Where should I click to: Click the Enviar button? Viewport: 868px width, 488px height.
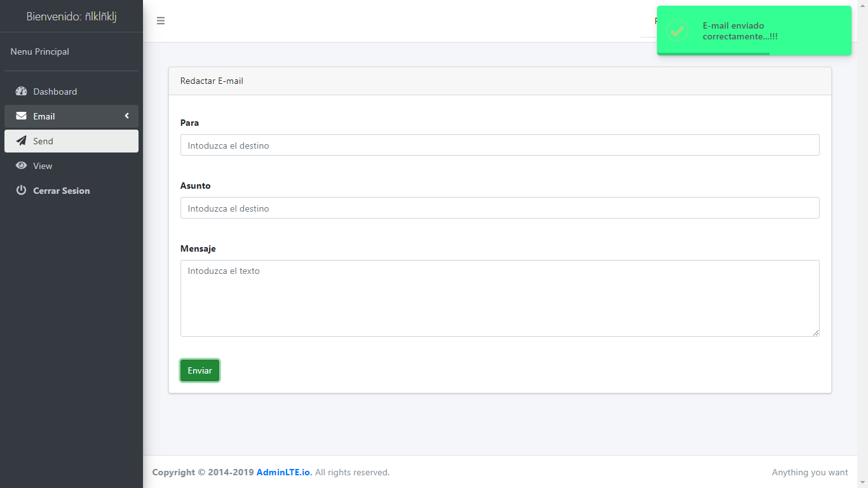[200, 370]
